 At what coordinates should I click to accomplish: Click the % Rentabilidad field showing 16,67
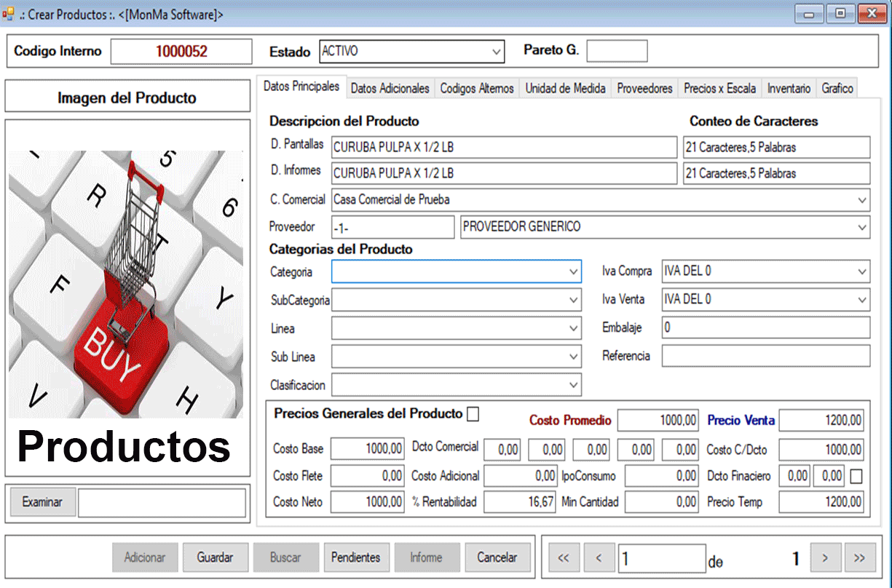pyautogui.click(x=521, y=502)
